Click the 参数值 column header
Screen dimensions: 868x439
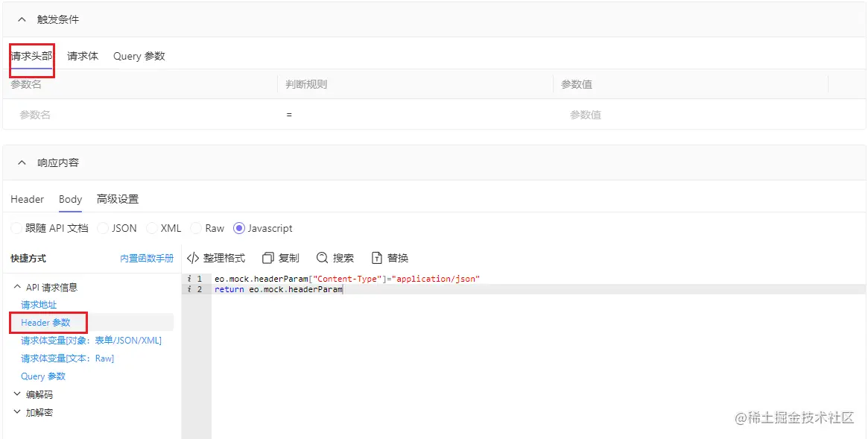tap(577, 84)
